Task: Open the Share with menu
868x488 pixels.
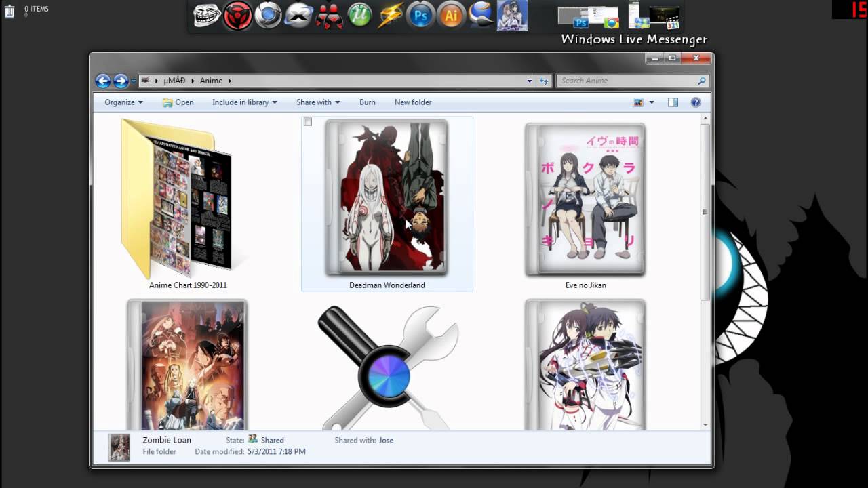Action: (x=318, y=102)
